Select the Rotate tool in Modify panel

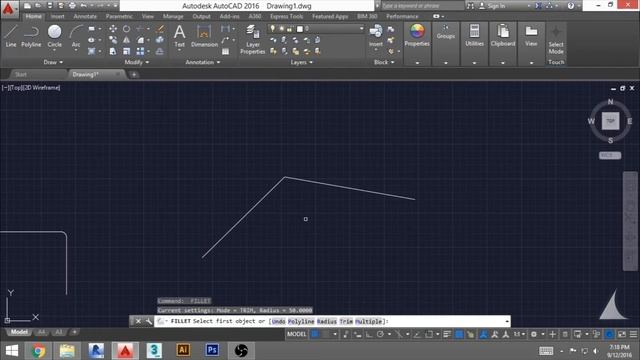[x=127, y=29]
